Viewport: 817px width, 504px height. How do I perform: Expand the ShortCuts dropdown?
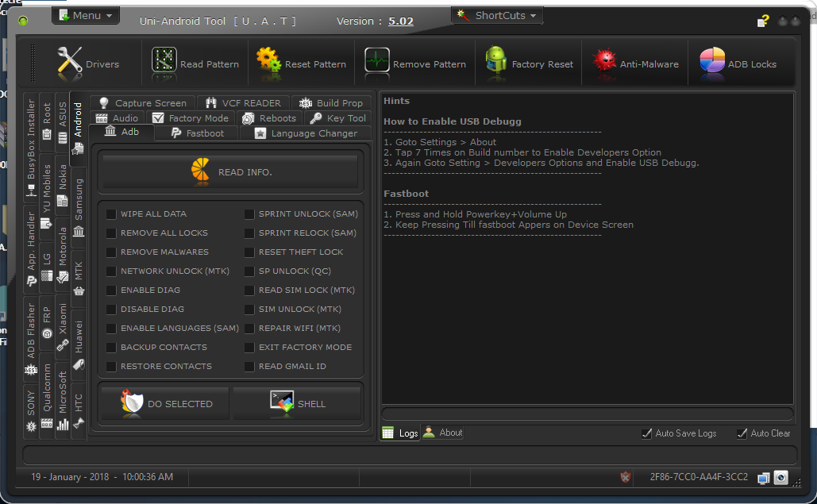click(x=497, y=16)
